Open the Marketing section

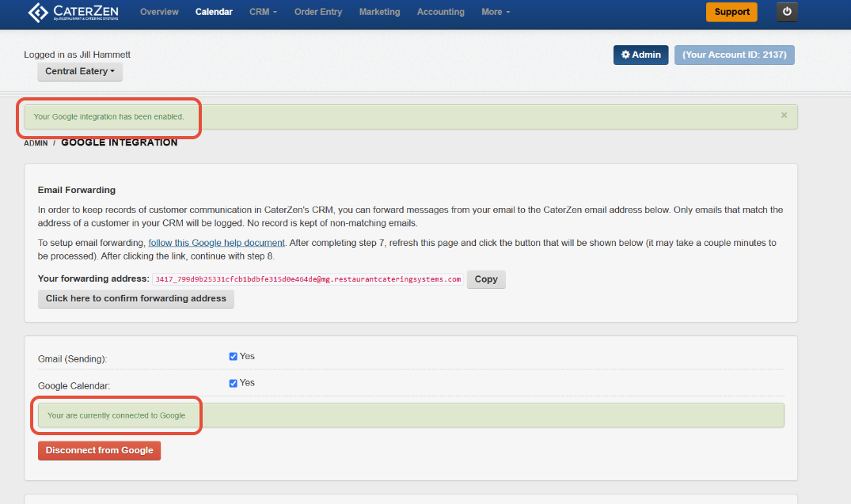point(379,12)
